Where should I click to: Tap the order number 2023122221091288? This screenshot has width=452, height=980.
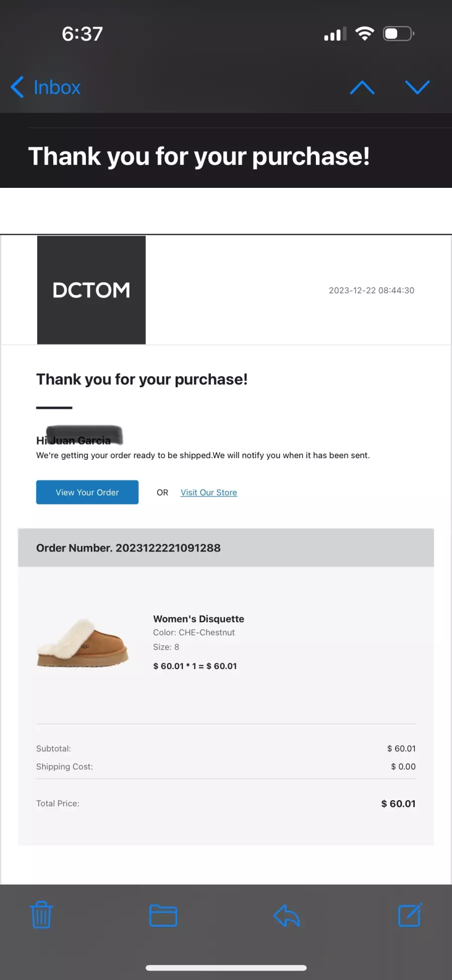tap(168, 548)
